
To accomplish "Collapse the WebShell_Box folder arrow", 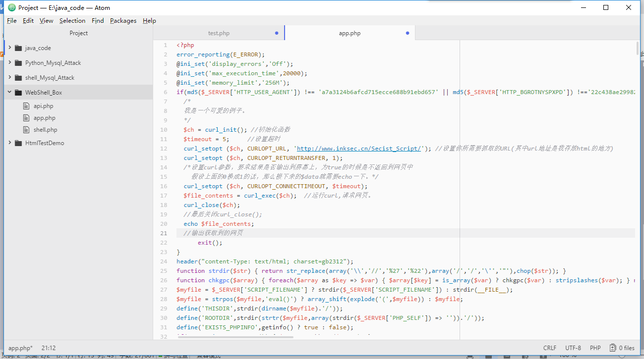I will click(x=9, y=93).
